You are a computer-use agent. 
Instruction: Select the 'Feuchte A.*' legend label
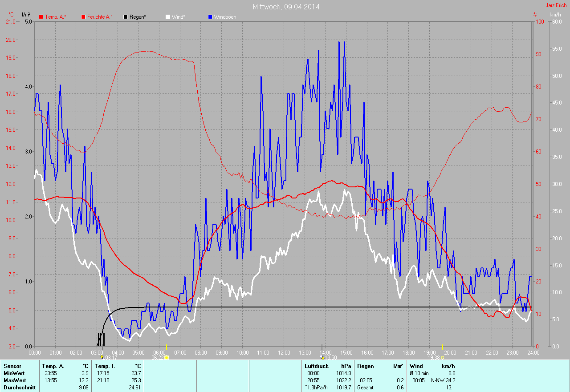(x=100, y=17)
